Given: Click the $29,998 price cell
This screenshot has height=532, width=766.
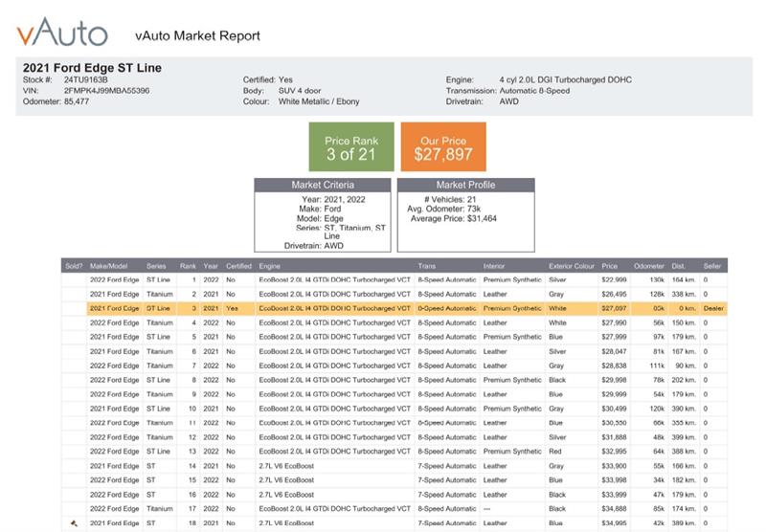Looking at the screenshot, I should (614, 380).
